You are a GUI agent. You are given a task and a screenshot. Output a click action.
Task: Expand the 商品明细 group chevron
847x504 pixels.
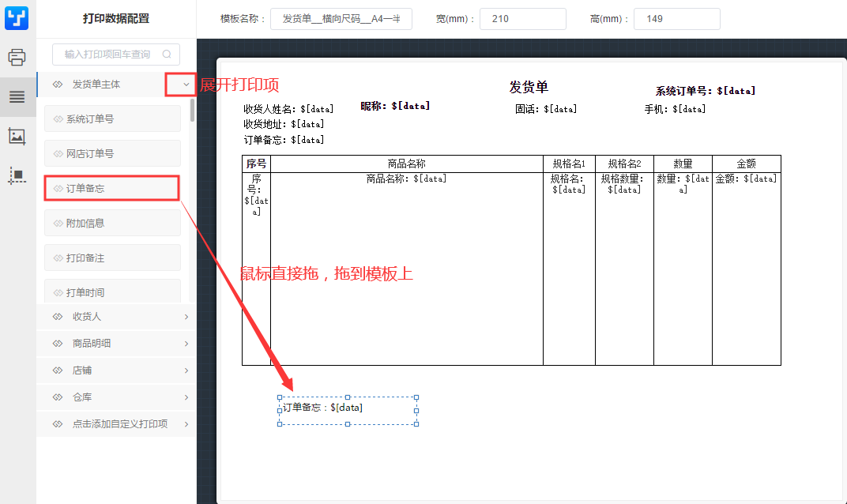click(x=186, y=344)
